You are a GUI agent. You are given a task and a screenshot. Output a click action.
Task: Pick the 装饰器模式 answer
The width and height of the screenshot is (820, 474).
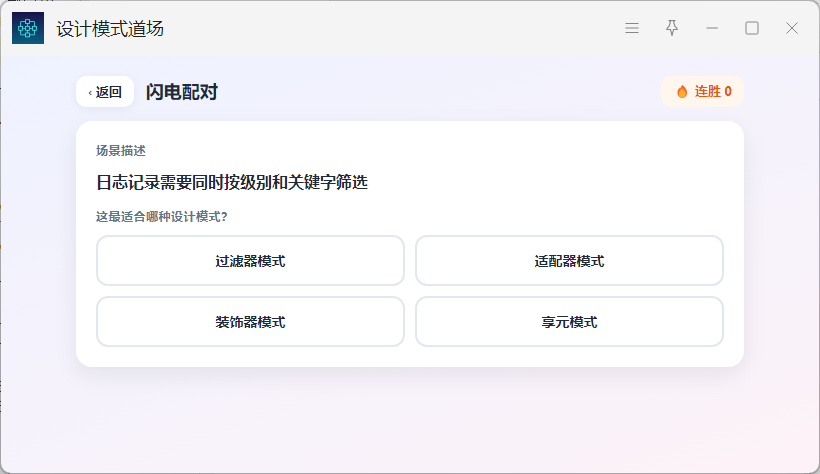[250, 322]
